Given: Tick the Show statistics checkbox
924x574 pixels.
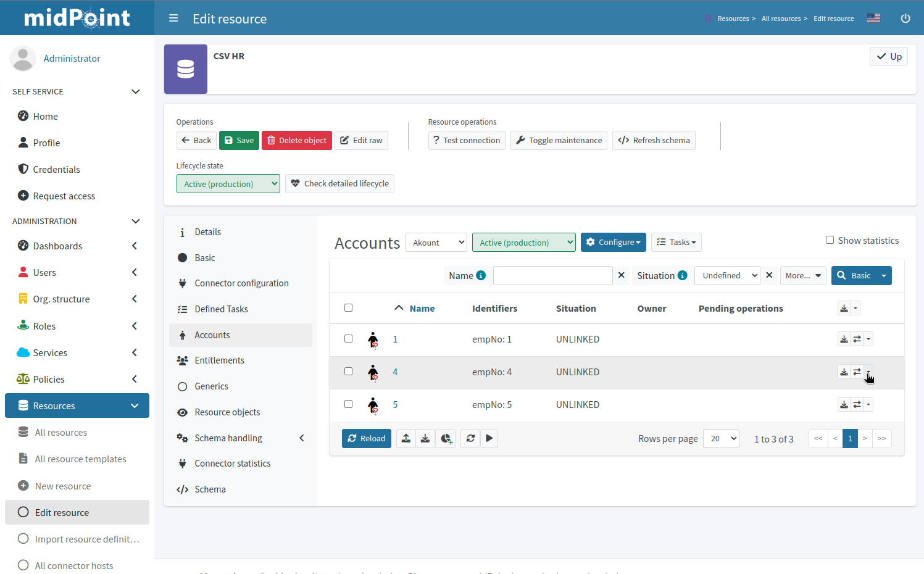Looking at the screenshot, I should 830,240.
